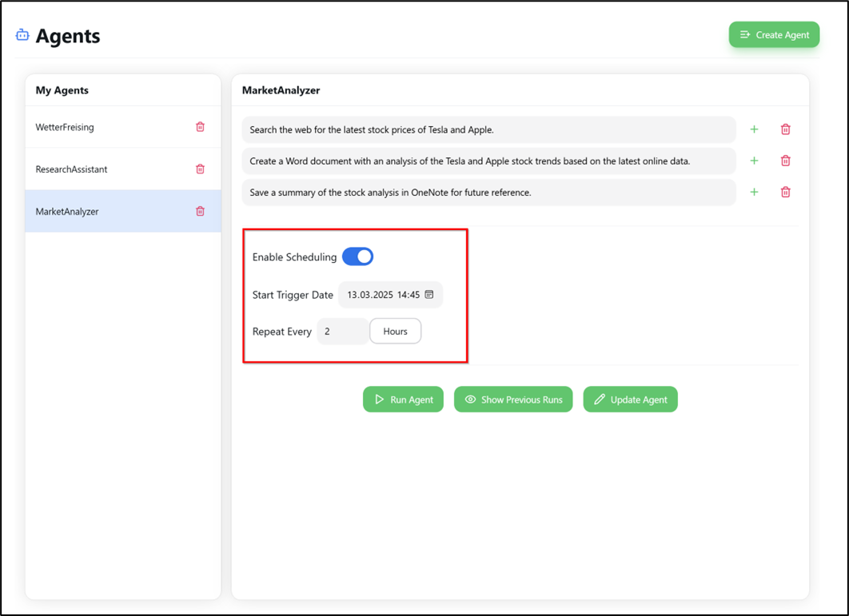Viewport: 849px width, 616px height.
Task: Add step after the OneNote summary task
Action: [754, 192]
